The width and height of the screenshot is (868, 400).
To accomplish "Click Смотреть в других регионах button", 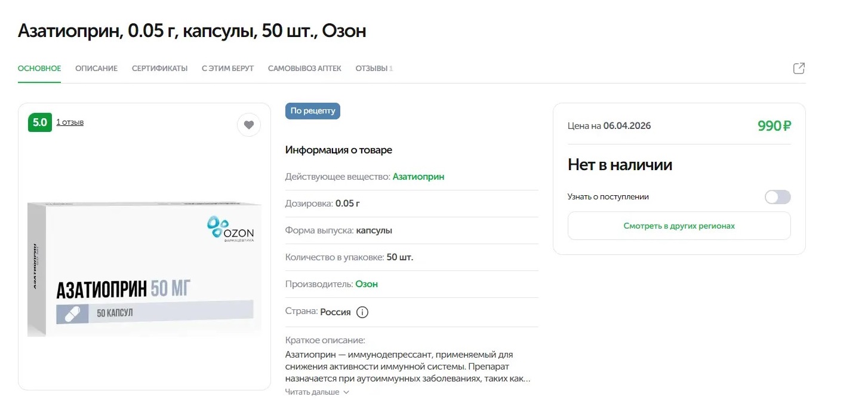I will (x=679, y=226).
